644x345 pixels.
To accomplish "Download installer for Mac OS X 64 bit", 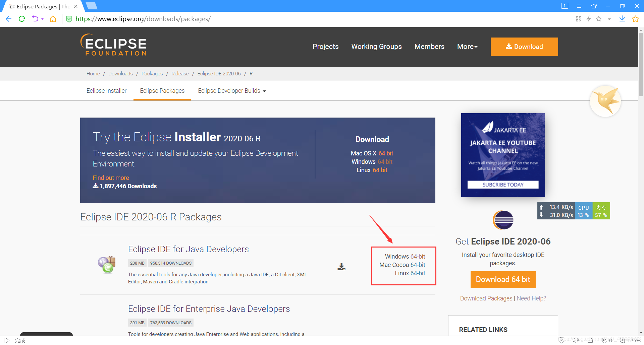I will [x=386, y=153].
